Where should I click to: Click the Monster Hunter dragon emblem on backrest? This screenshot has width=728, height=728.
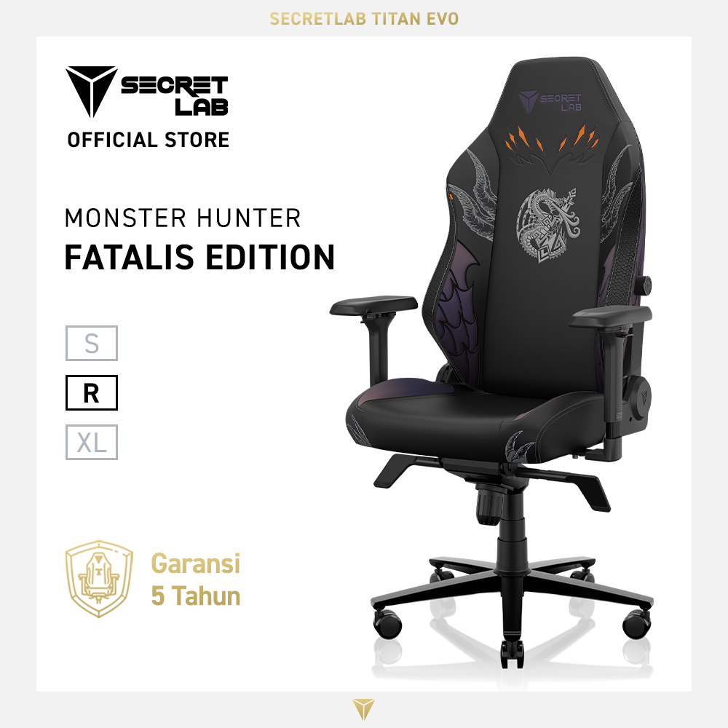click(x=549, y=225)
